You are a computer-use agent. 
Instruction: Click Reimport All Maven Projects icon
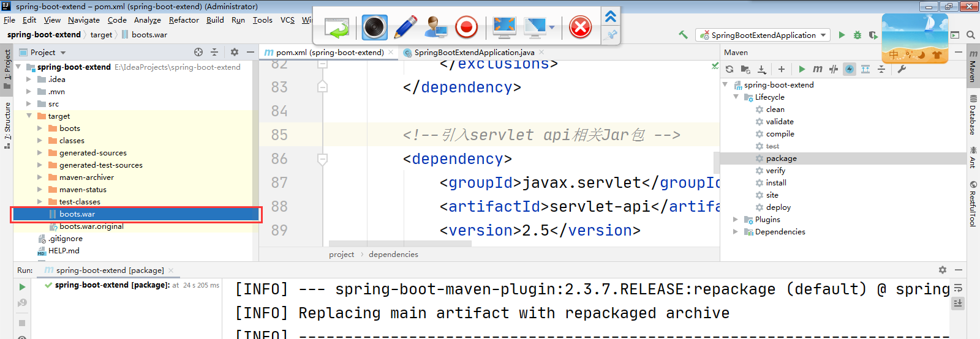pyautogui.click(x=729, y=69)
